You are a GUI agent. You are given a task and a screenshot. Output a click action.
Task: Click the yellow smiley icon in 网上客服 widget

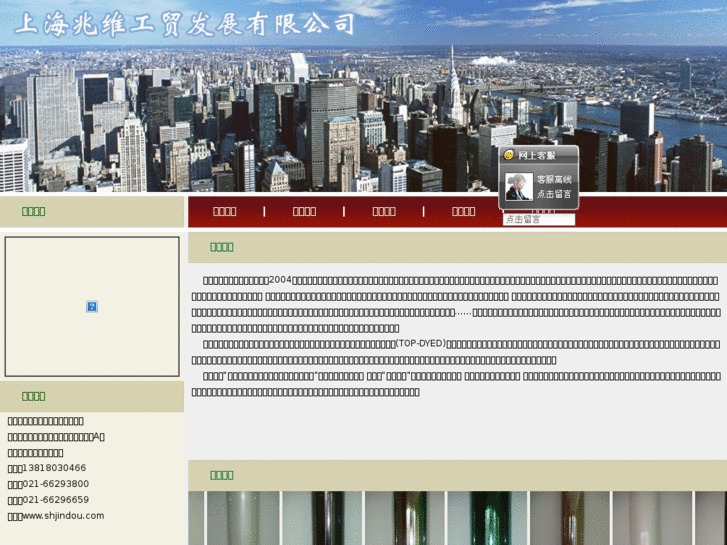coord(509,154)
